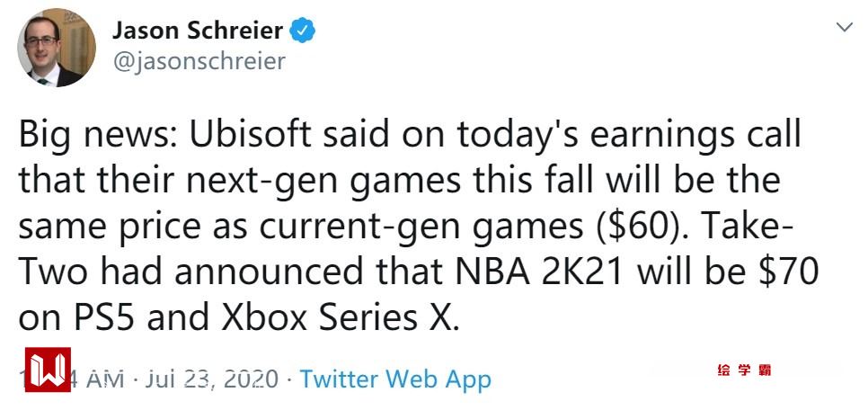This screenshot has height=410, width=868.
Task: Expand the tweet options chevron menu
Action: pyautogui.click(x=844, y=28)
